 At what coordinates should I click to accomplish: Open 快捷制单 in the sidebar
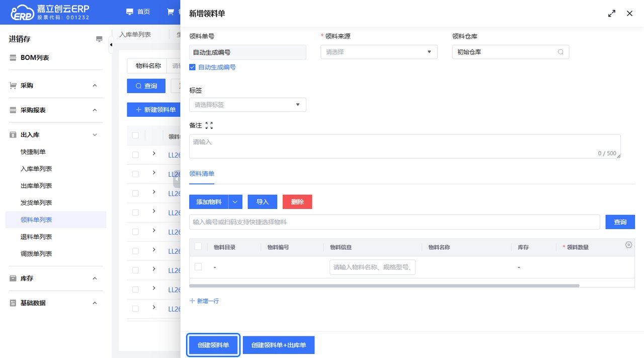click(x=33, y=152)
